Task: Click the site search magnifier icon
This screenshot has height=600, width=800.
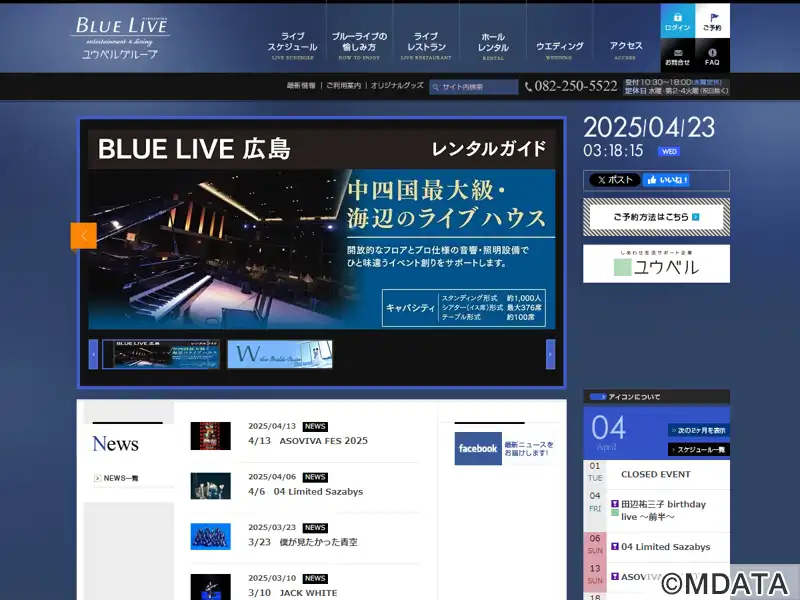Action: pos(436,87)
